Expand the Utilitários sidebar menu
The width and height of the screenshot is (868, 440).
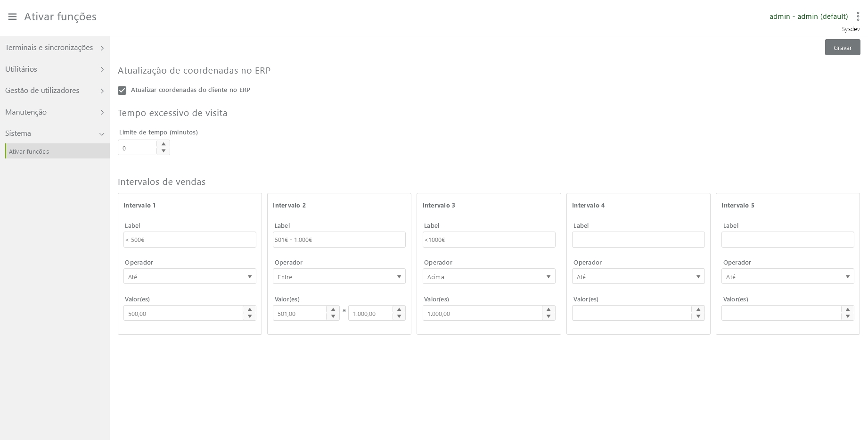tap(55, 69)
